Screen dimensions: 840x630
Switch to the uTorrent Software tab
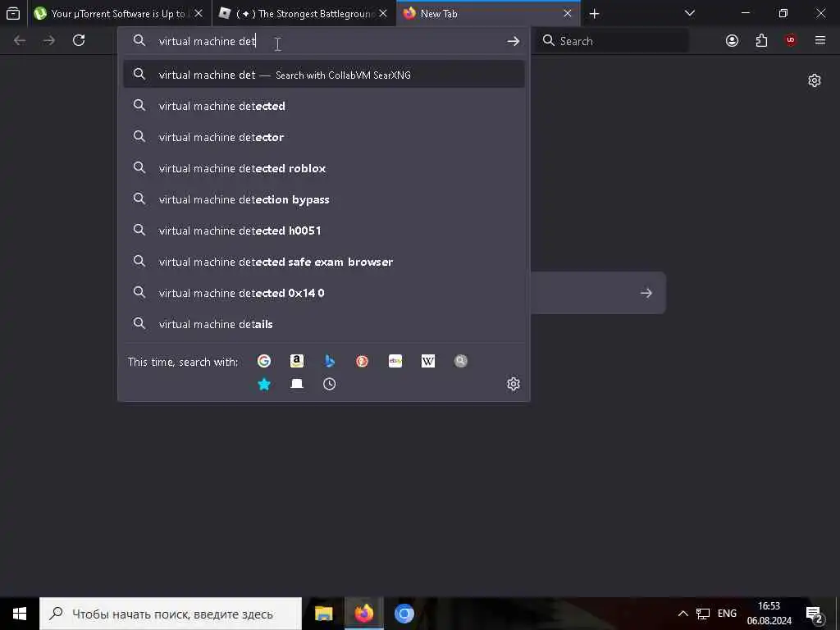tap(118, 13)
